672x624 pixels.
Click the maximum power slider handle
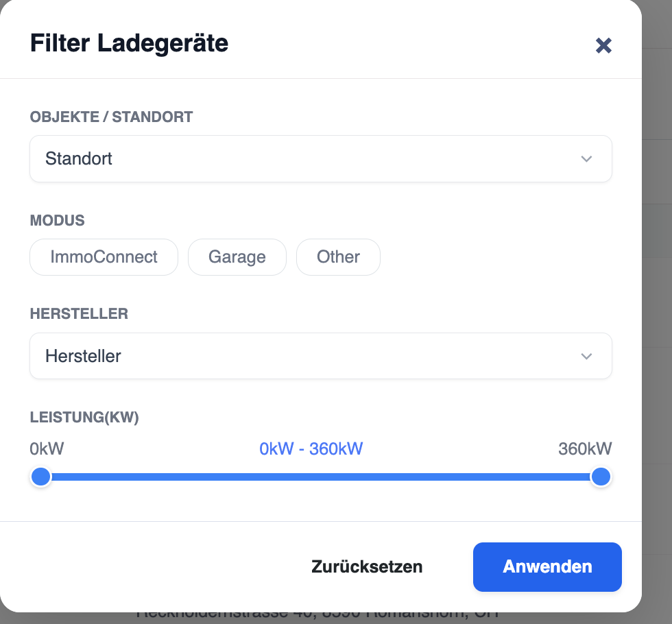click(x=601, y=477)
